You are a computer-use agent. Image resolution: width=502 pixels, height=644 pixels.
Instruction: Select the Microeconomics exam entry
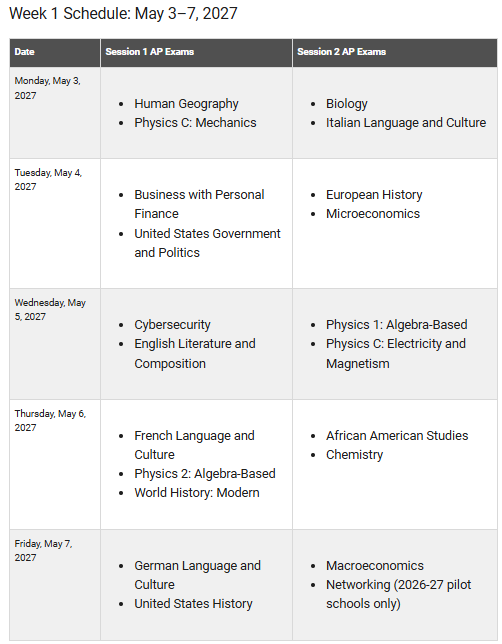373,214
